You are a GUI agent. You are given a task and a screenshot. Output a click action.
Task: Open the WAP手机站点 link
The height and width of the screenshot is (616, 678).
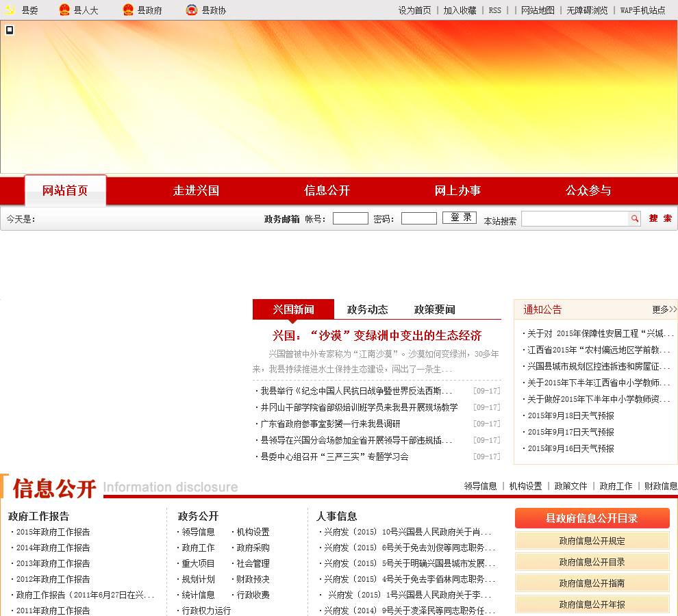(643, 10)
